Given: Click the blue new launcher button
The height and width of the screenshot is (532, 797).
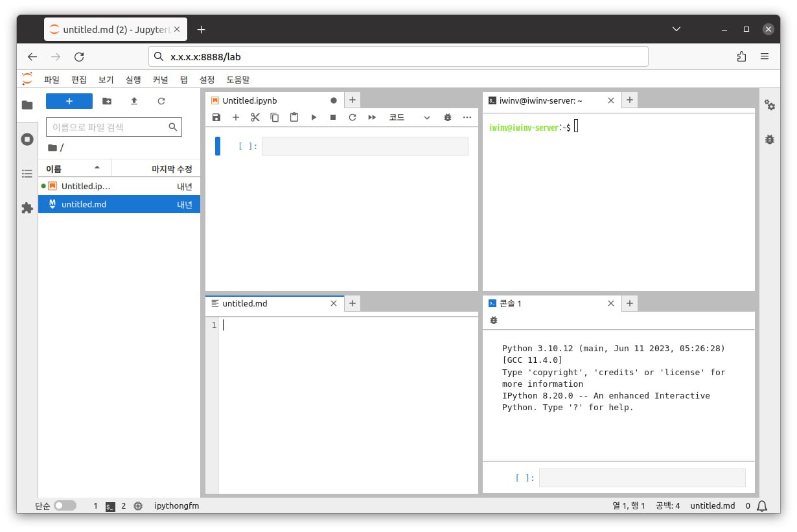Looking at the screenshot, I should [69, 101].
